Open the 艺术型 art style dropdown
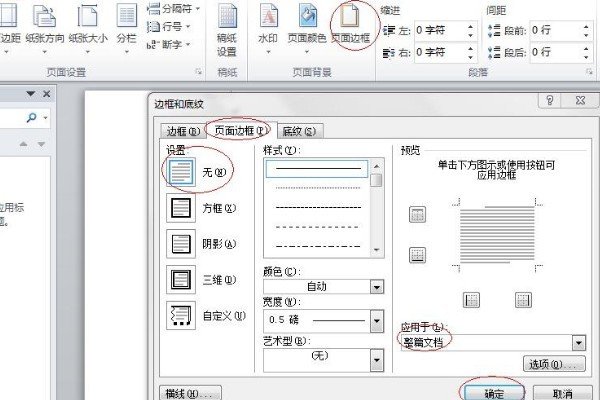 [x=377, y=360]
